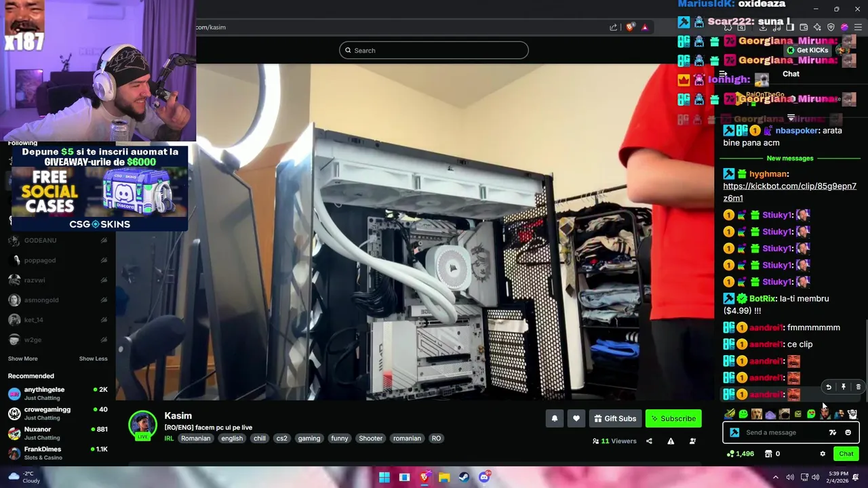Follow Kasim with the heart icon
The height and width of the screenshot is (488, 868).
click(576, 418)
